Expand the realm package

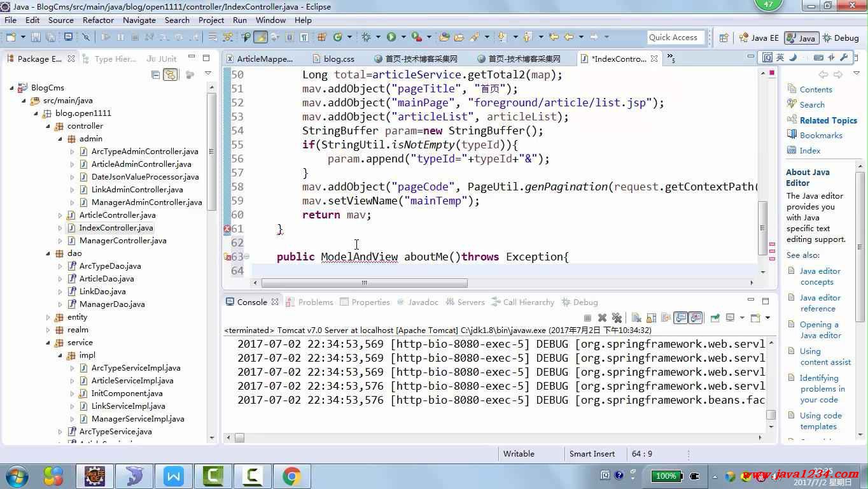tap(48, 330)
